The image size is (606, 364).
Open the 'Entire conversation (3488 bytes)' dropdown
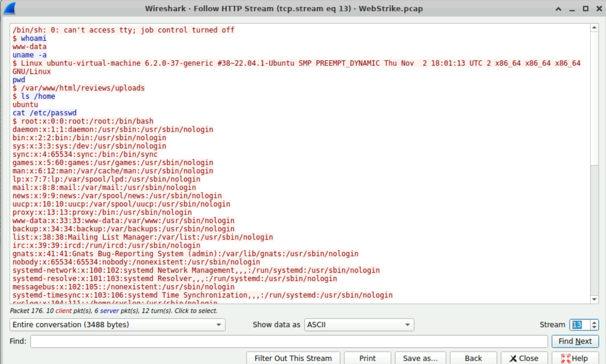(x=117, y=325)
